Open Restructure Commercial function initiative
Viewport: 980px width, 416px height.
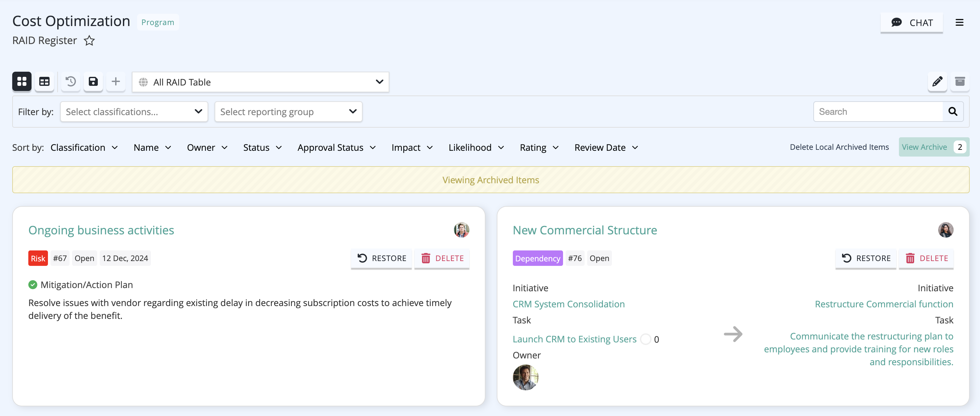[x=884, y=304]
